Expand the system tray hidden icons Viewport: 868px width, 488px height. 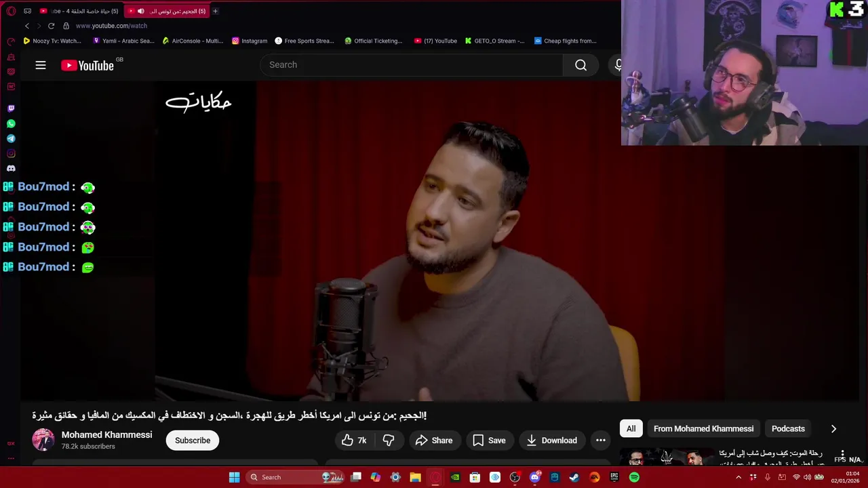pos(738,477)
